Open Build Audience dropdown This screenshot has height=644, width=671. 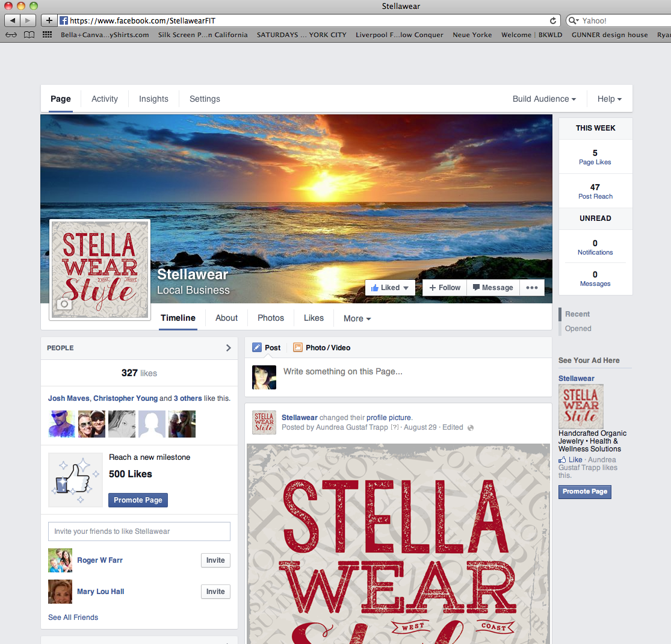tap(544, 99)
